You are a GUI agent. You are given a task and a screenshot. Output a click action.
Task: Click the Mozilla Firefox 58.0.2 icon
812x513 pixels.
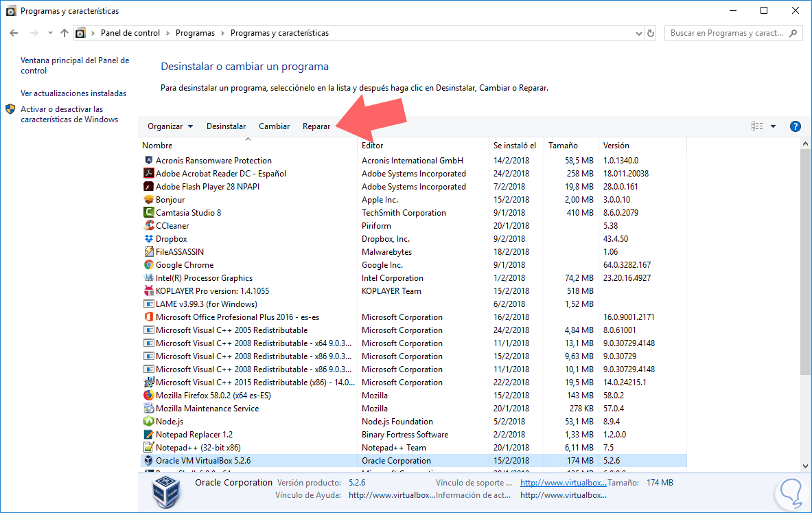(149, 395)
